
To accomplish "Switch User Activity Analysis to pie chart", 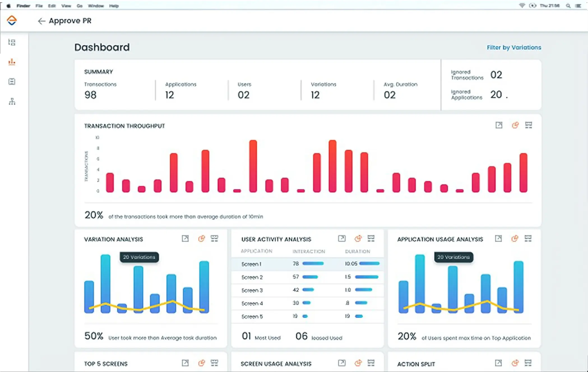I will point(358,238).
